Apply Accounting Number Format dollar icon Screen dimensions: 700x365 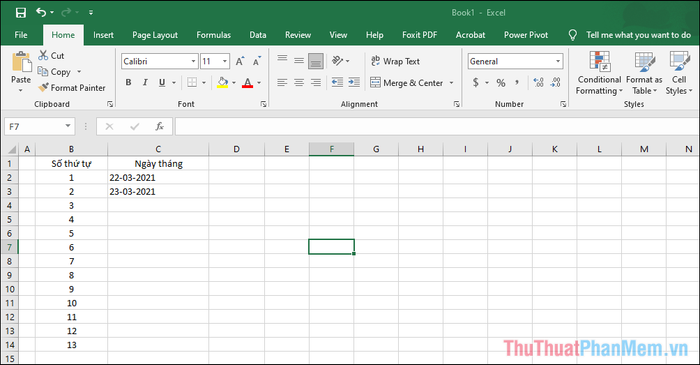pyautogui.click(x=476, y=83)
